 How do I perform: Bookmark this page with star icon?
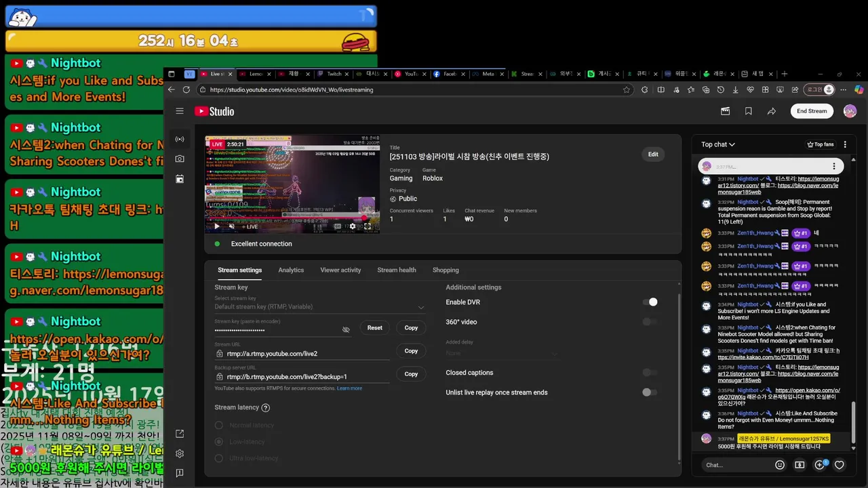pyautogui.click(x=627, y=89)
